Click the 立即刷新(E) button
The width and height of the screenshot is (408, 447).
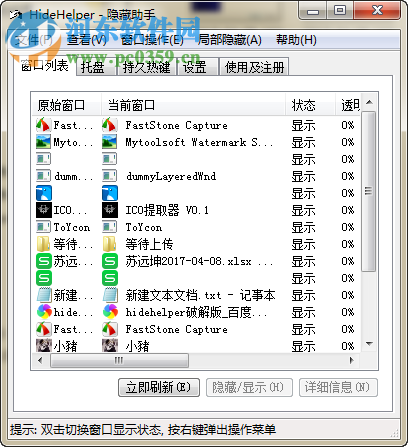(x=159, y=387)
